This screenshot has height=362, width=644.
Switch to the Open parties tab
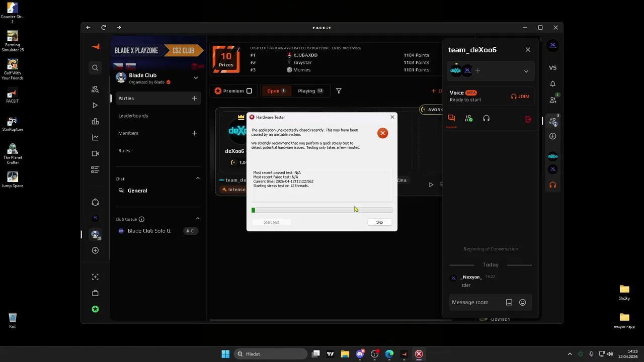tap(276, 91)
